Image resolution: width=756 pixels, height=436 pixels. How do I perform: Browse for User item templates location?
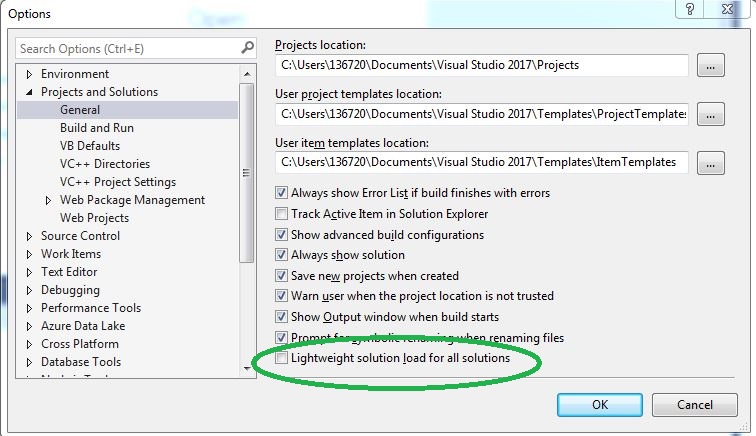click(x=710, y=163)
